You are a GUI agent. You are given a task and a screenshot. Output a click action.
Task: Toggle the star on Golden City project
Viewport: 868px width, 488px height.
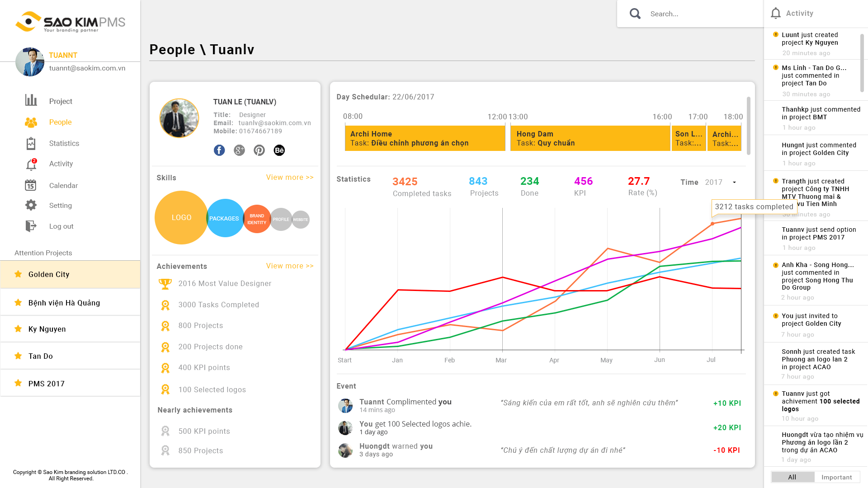tap(18, 274)
